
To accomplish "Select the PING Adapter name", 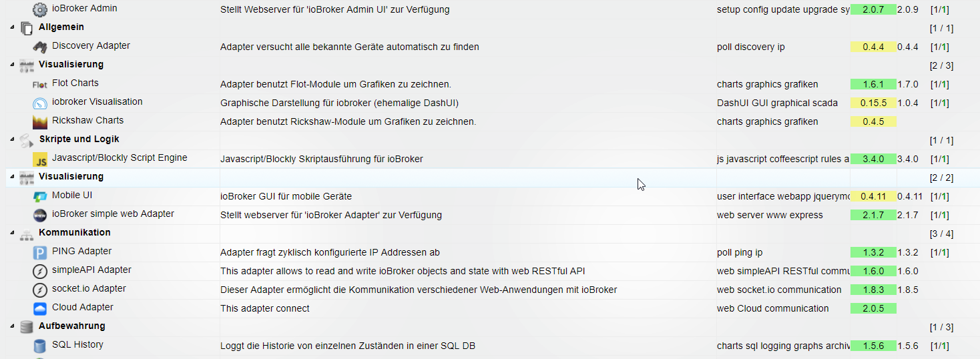I will [x=81, y=252].
